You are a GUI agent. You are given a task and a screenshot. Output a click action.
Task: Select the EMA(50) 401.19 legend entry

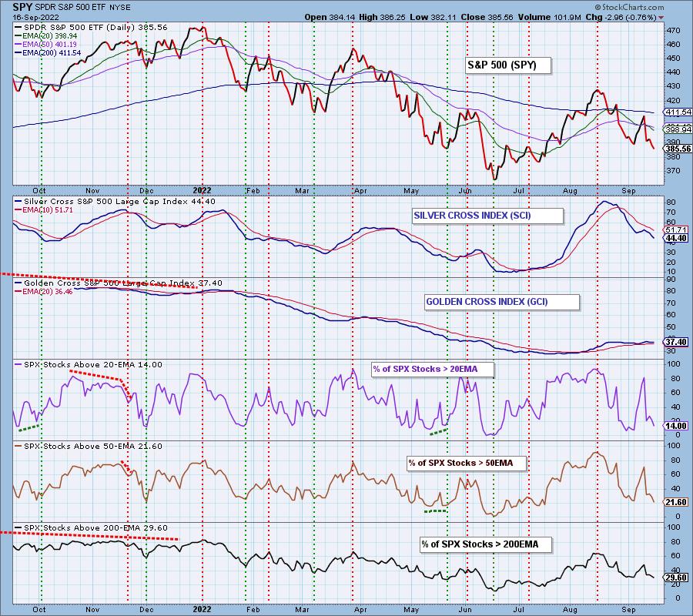click(46, 44)
